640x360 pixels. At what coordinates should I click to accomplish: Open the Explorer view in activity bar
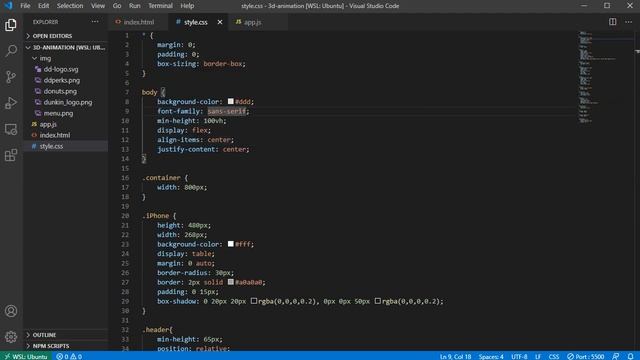pyautogui.click(x=11, y=25)
